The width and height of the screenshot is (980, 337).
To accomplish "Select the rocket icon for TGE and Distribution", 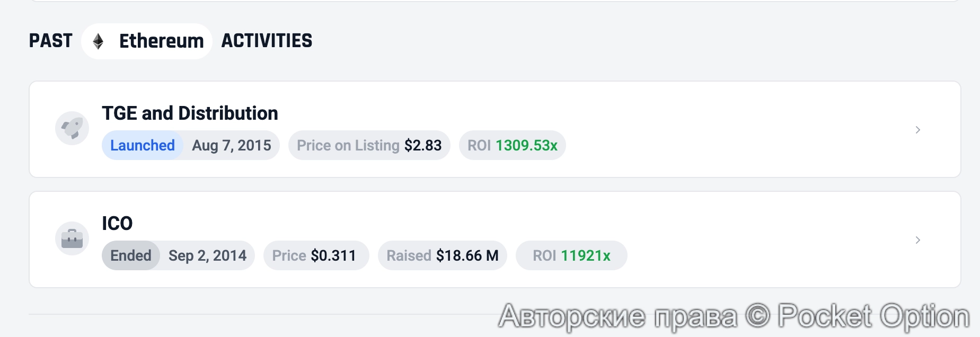I will pyautogui.click(x=72, y=128).
